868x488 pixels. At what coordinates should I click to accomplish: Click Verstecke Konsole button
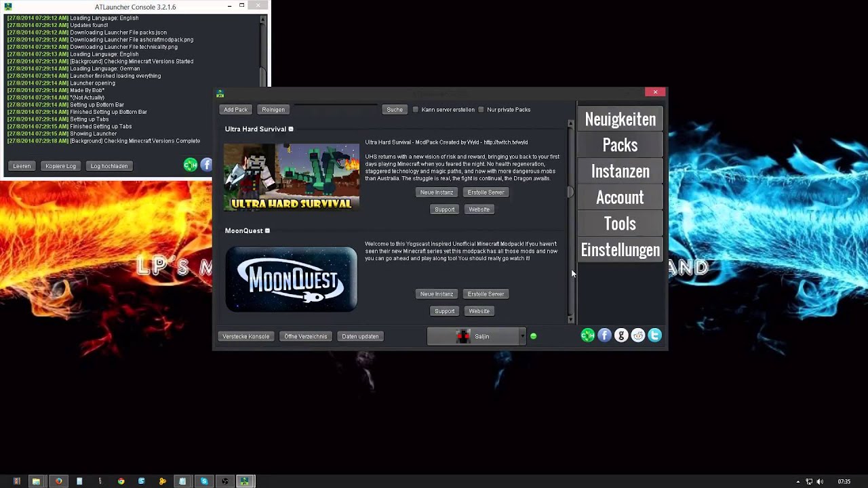click(x=246, y=336)
